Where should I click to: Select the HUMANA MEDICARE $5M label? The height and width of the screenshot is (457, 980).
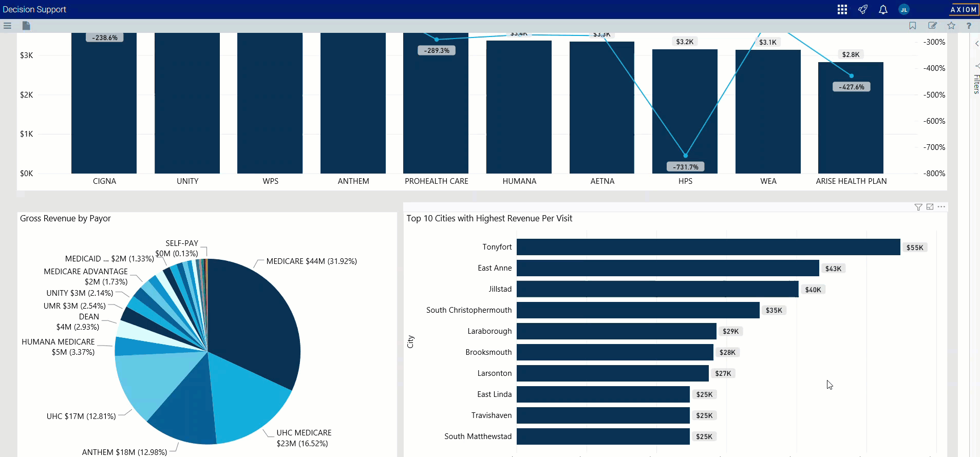pyautogui.click(x=58, y=347)
